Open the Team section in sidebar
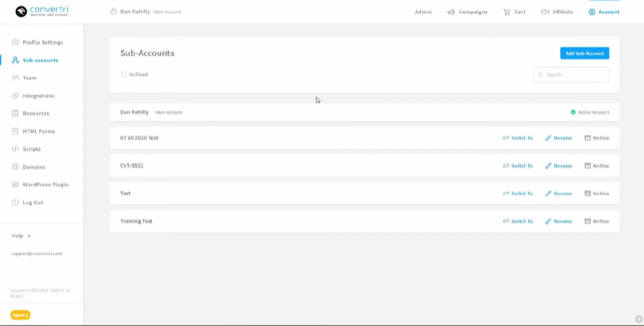The height and width of the screenshot is (326, 644). [30, 78]
